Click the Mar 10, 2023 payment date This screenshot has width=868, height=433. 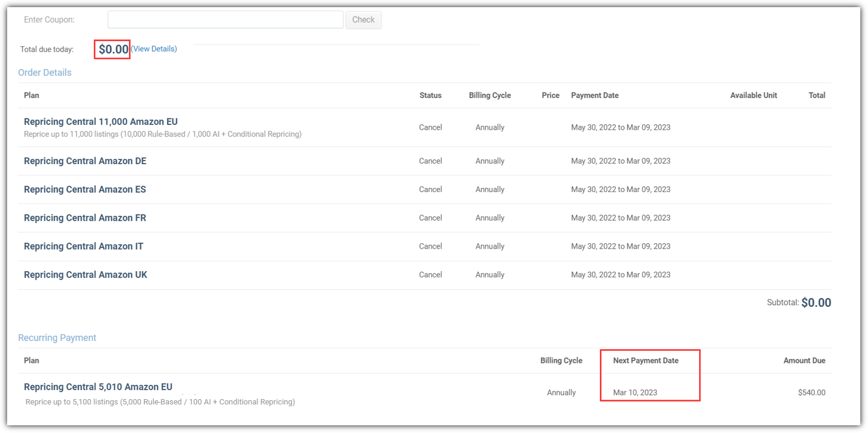click(x=635, y=393)
